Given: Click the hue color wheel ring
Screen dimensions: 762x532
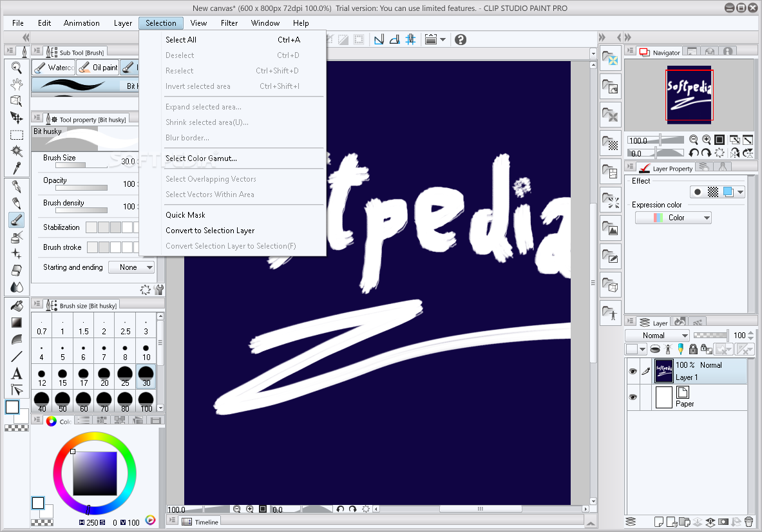Looking at the screenshot, I should click(95, 436).
